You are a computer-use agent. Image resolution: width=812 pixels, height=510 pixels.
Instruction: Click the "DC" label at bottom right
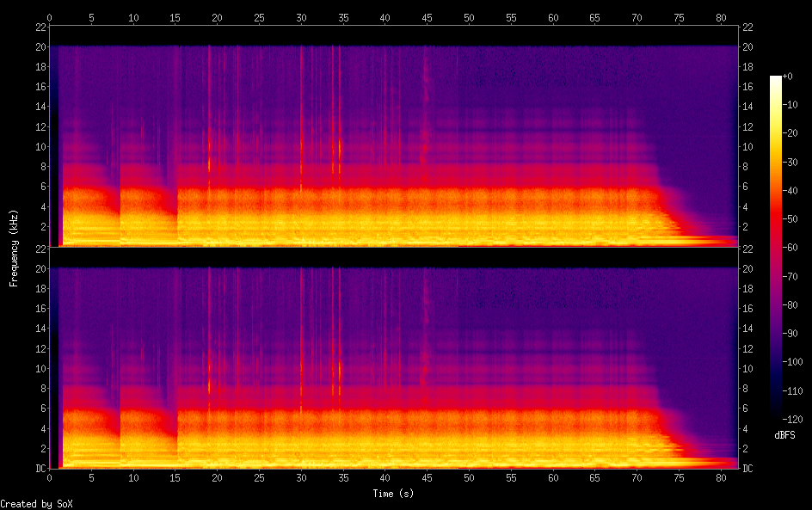click(x=747, y=469)
